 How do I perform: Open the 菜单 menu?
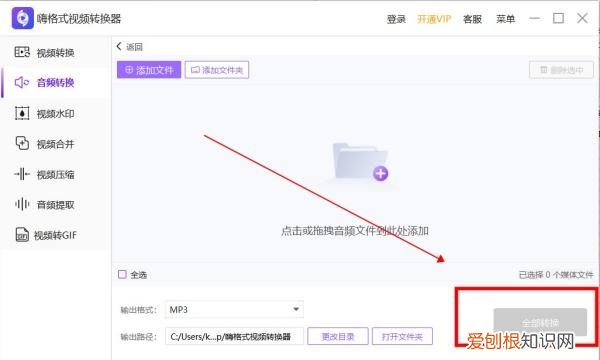point(505,19)
